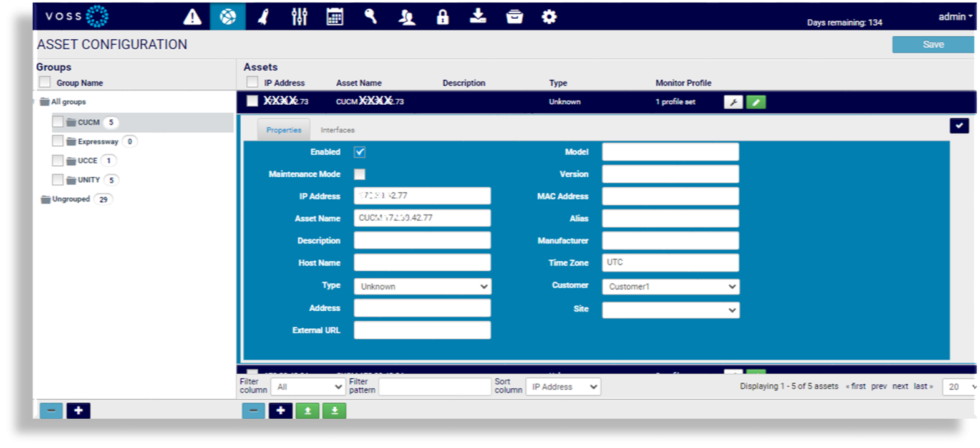Click the green pencil edit icon
Screen dimensions: 980x448
point(755,102)
